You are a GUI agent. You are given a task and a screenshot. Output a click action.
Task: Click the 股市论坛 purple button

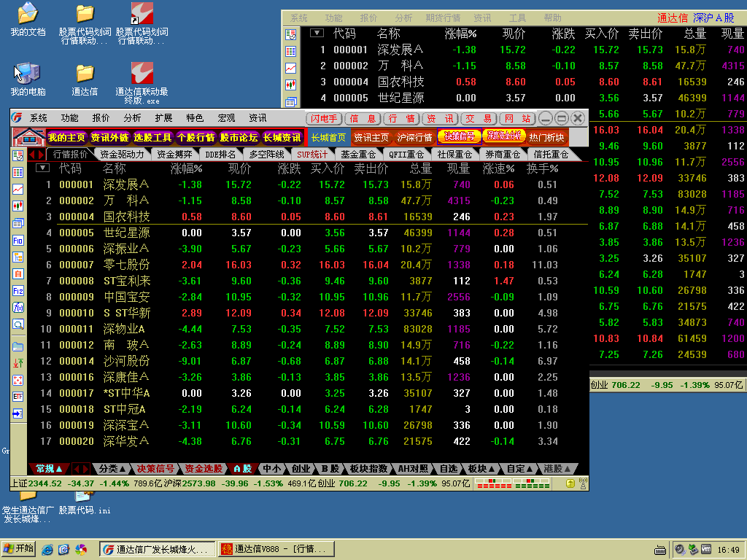coord(239,138)
